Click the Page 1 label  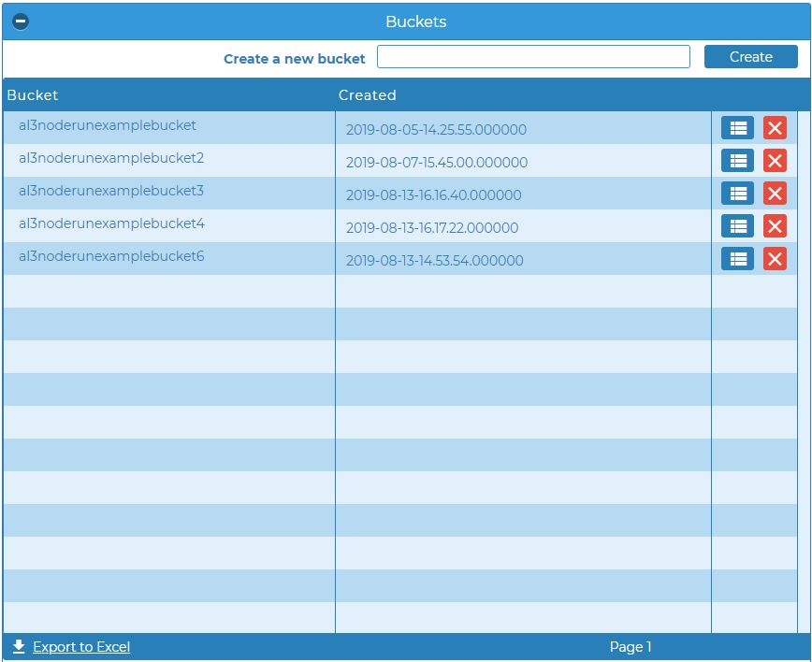point(631,646)
